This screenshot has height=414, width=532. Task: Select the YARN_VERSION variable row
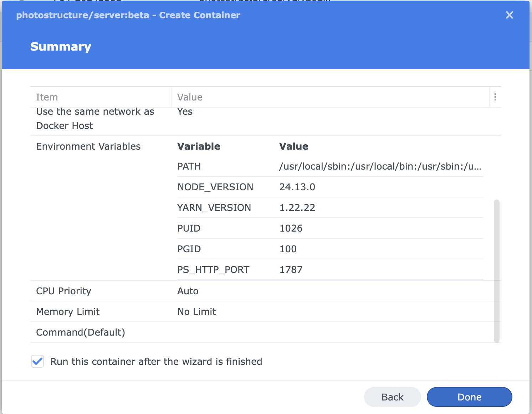(x=214, y=207)
